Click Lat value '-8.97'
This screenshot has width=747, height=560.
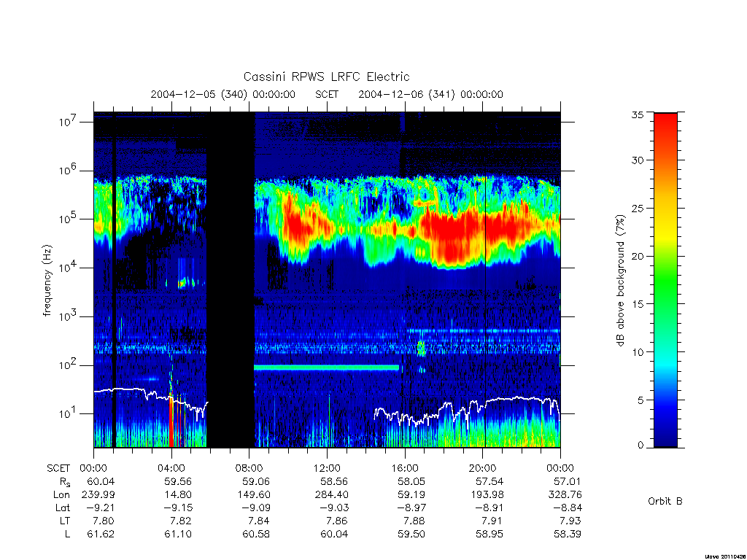(x=411, y=507)
